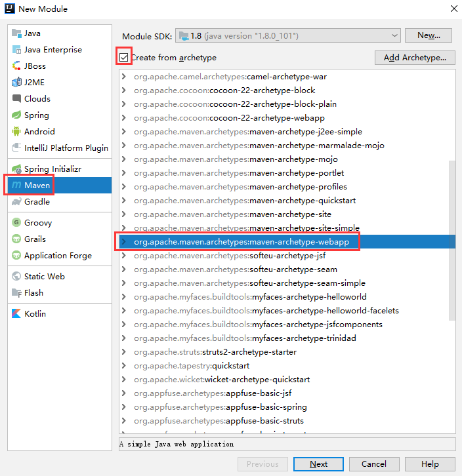This screenshot has width=462, height=476.
Task: Select Spring module type
Action: point(60,115)
